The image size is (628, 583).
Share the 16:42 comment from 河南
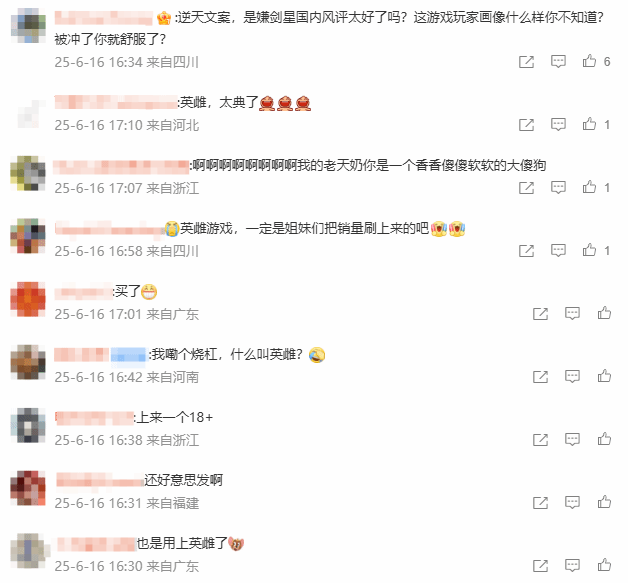coord(540,377)
